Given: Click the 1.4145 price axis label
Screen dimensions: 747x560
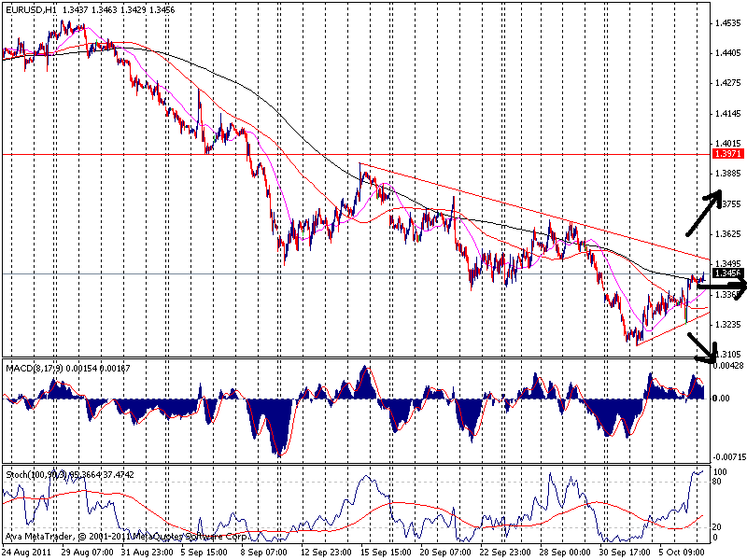Looking at the screenshot, I should 728,113.
